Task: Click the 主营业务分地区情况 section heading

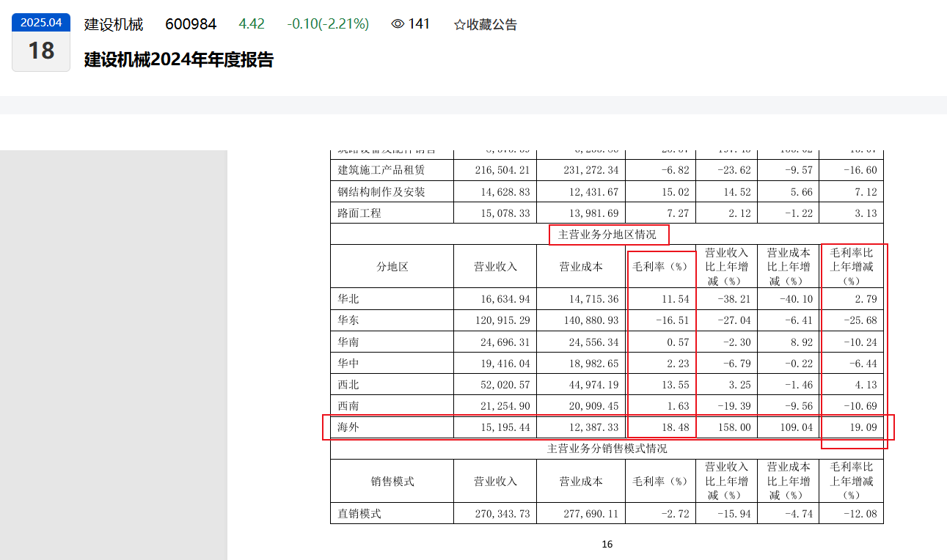Action: click(607, 235)
